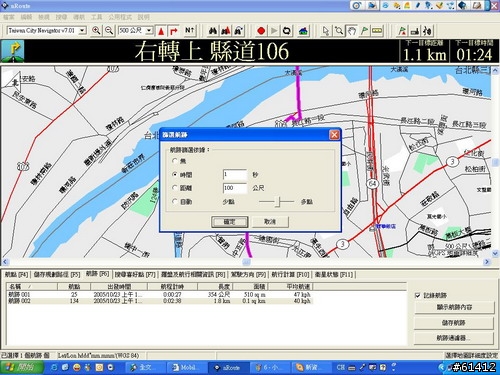Click the house home icon
The image size is (500, 375).
(303, 31)
